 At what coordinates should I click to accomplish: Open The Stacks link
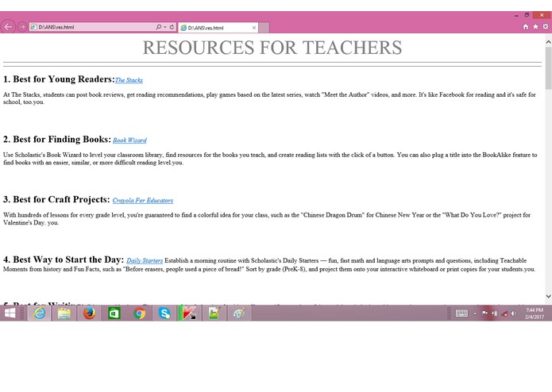tap(129, 80)
